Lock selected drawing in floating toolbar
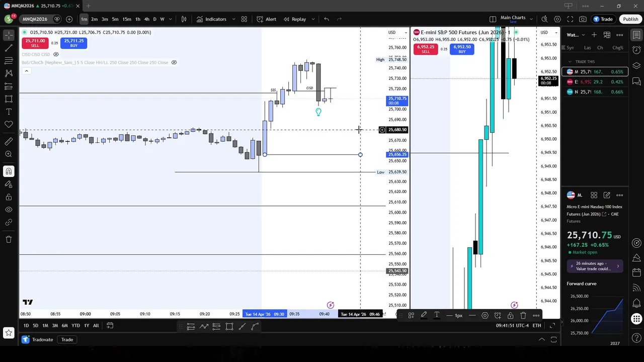 [x=510, y=315]
